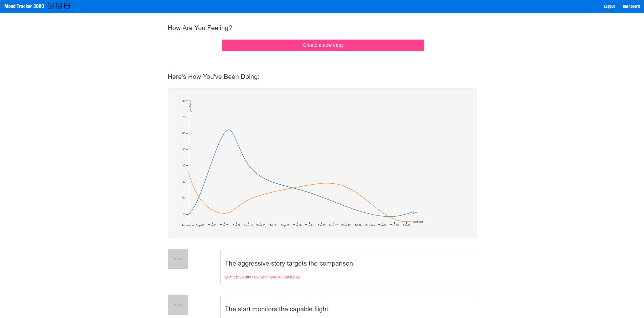Open the aggressive story entry card

(348, 267)
